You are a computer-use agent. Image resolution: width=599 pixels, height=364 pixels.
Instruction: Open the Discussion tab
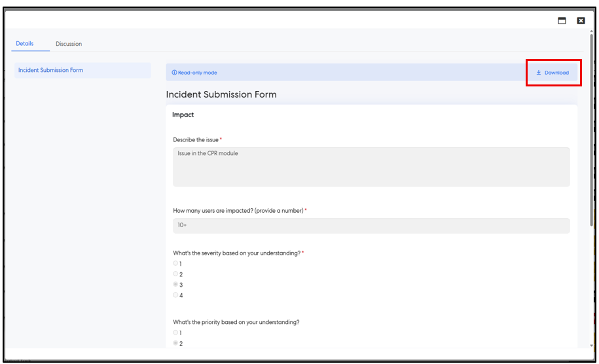(x=69, y=44)
